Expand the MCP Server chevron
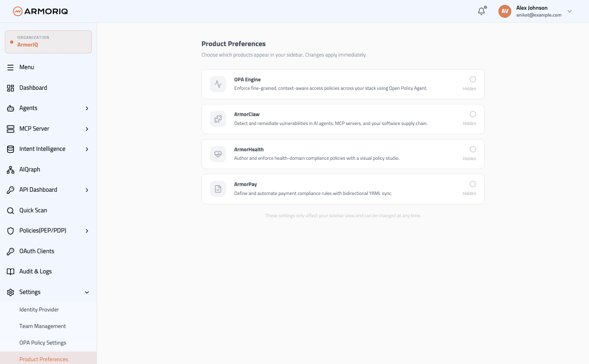Image resolution: width=589 pixels, height=364 pixels. click(87, 129)
